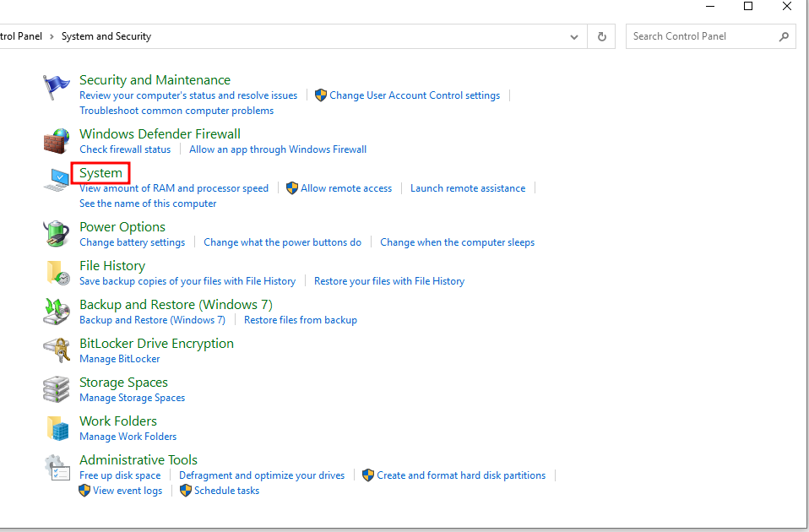
Task: Click Manage Storage Spaces
Action: tap(132, 398)
